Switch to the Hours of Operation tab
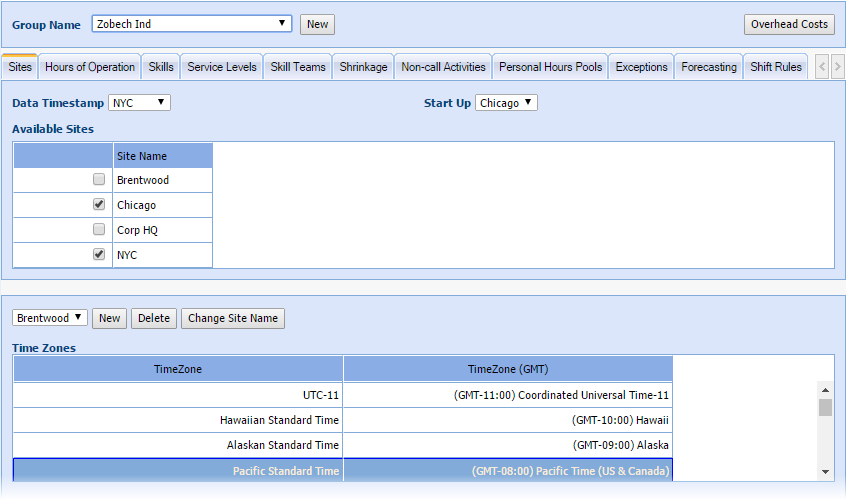Image resolution: width=847 pixels, height=500 pixels. click(90, 67)
